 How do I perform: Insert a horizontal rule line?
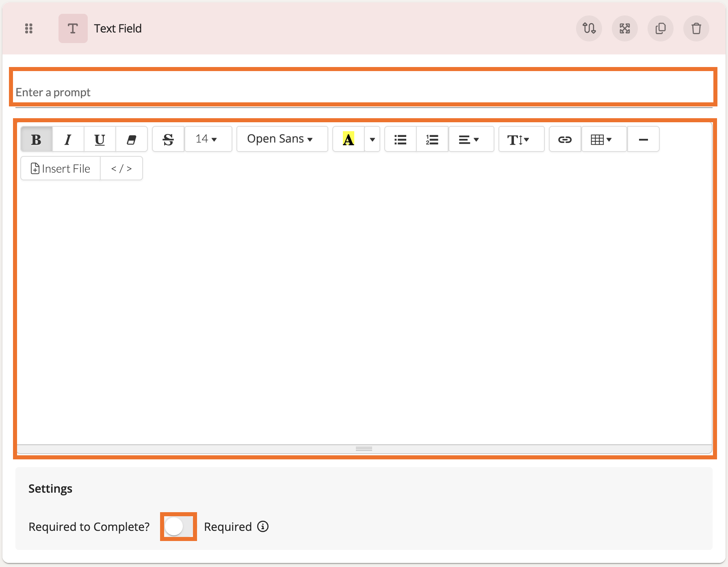pos(643,139)
